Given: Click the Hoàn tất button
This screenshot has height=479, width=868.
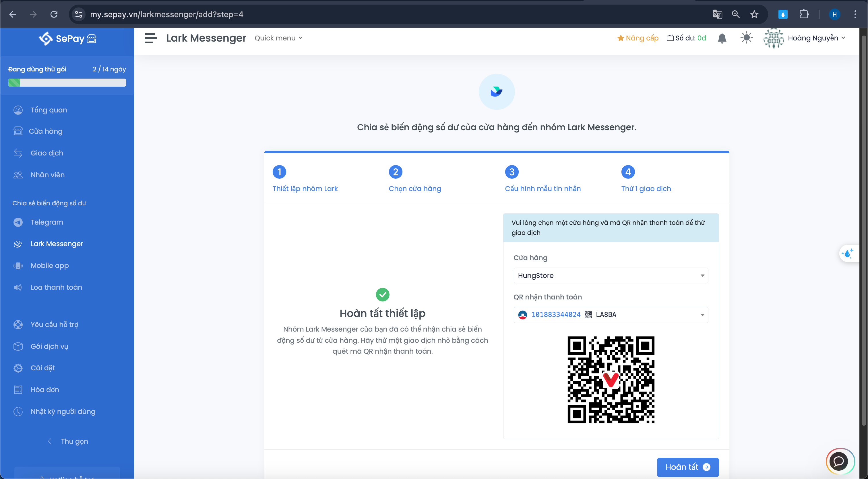Looking at the screenshot, I should click(687, 467).
